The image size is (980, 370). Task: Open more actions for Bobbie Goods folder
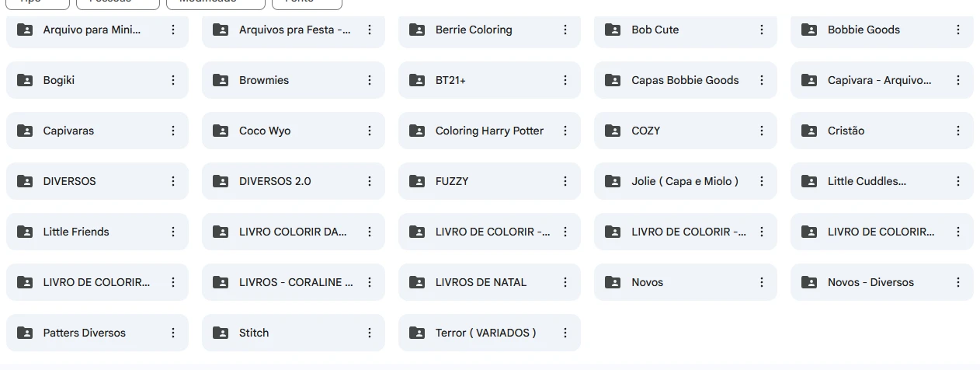point(957,30)
